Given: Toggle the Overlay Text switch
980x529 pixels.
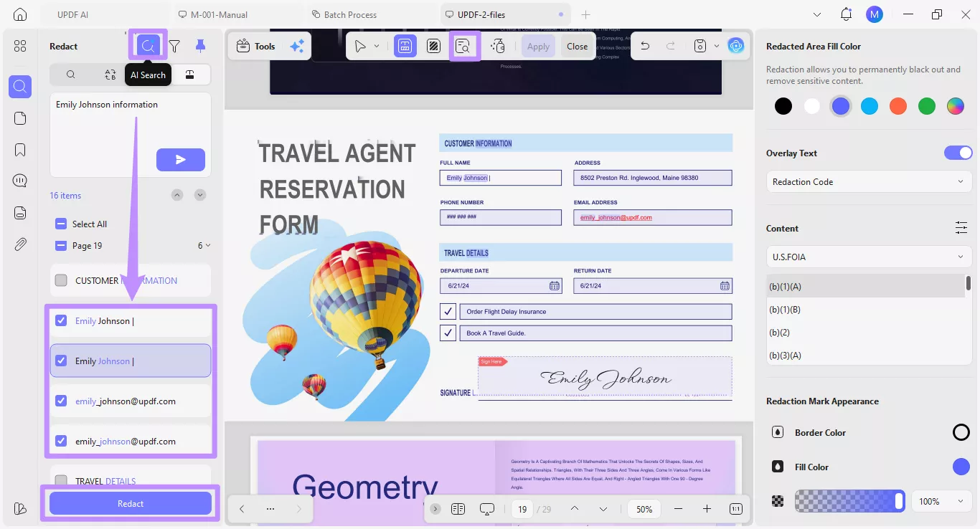Looking at the screenshot, I should pos(958,153).
